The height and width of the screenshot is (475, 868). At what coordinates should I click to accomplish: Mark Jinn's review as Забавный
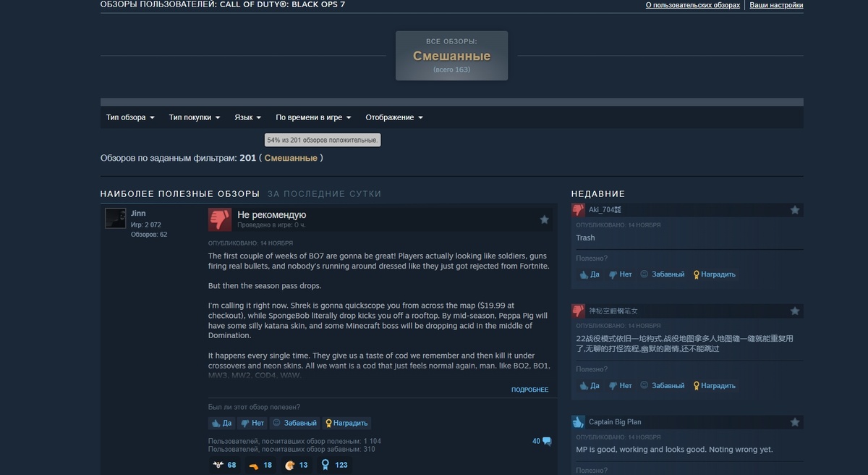point(294,423)
